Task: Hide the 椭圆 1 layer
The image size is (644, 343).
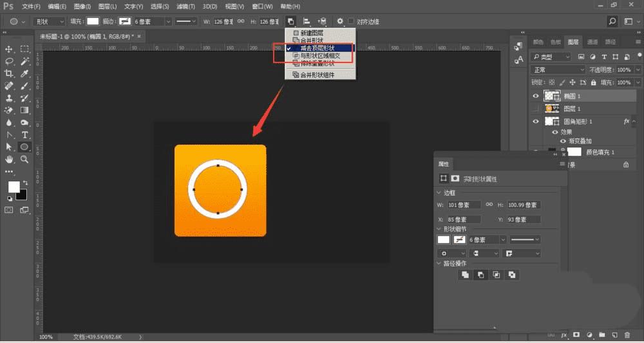Action: pyautogui.click(x=536, y=95)
